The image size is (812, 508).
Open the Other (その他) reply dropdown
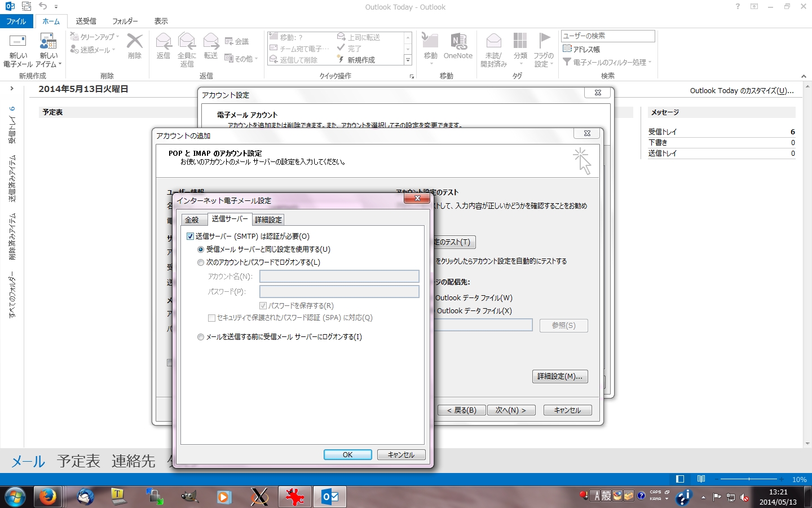(241, 58)
